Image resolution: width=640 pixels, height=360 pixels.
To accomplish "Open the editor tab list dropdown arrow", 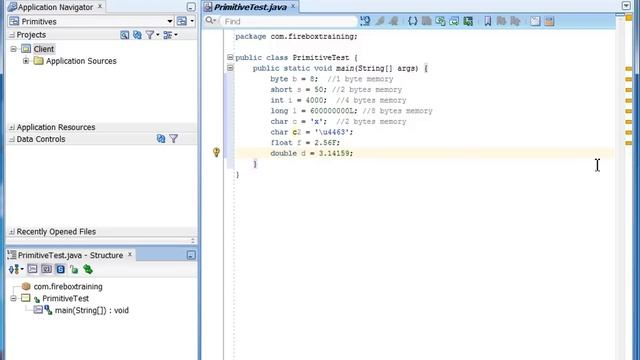I will point(626,5).
